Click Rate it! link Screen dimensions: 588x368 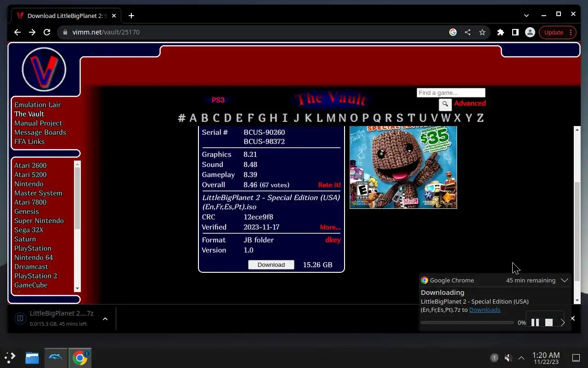pyautogui.click(x=329, y=185)
